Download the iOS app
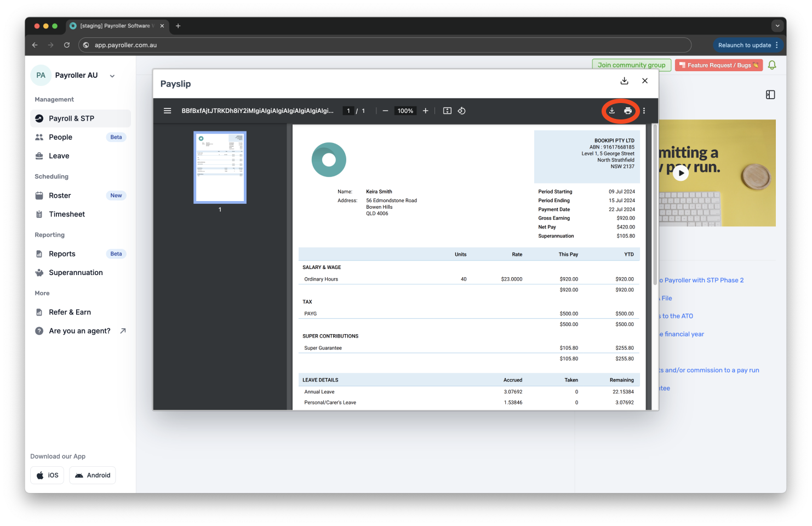The width and height of the screenshot is (812, 526). click(x=47, y=475)
